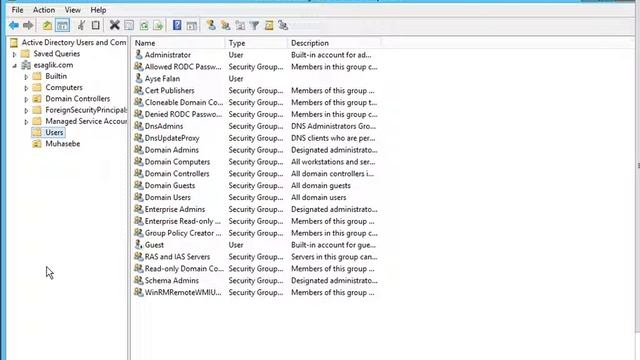Click Add to group toolbar icon

click(x=283, y=26)
